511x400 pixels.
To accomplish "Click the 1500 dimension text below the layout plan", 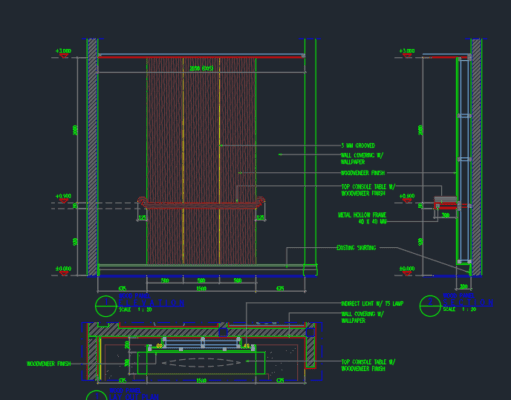I will tap(201, 380).
